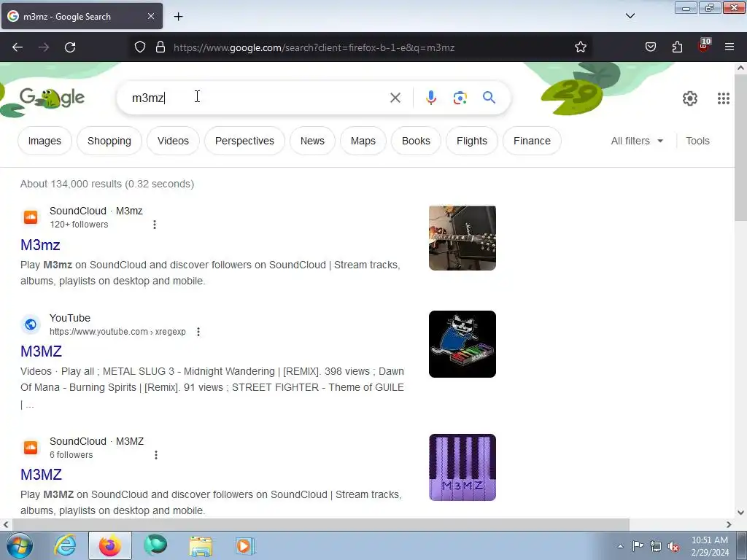This screenshot has width=747, height=560.
Task: View site security padlock info
Action: [x=160, y=47]
